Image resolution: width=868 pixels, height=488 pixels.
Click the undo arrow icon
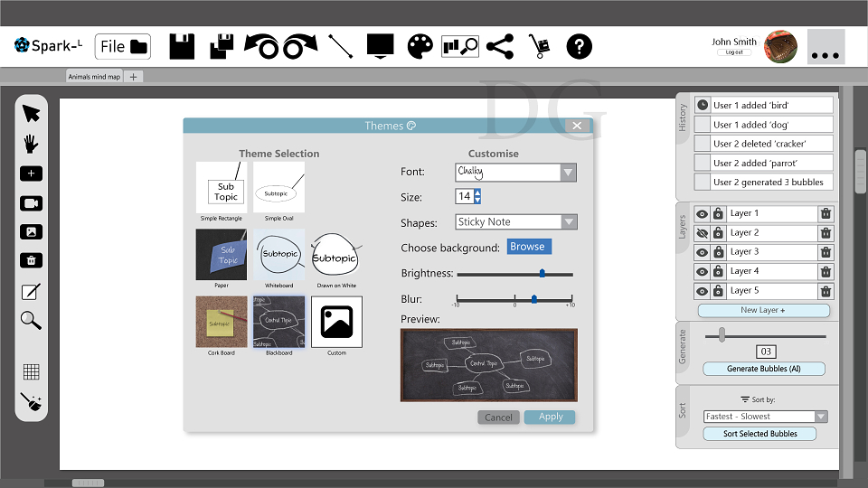pos(261,46)
